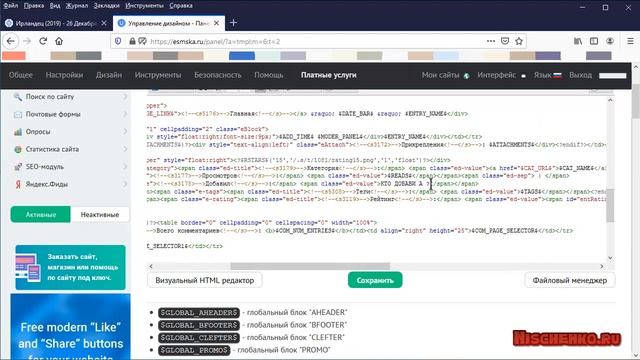This screenshot has width=640, height=360.
Task: Go back with the browser back arrow
Action: pos(11,41)
